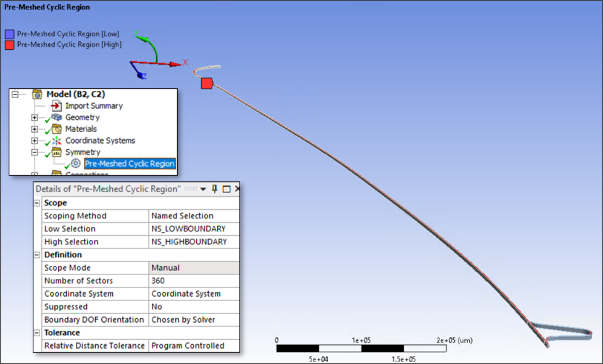Screen dimensions: 603x364
Task: Collapse the Model (B2, C2) tree node
Action: 15,94
